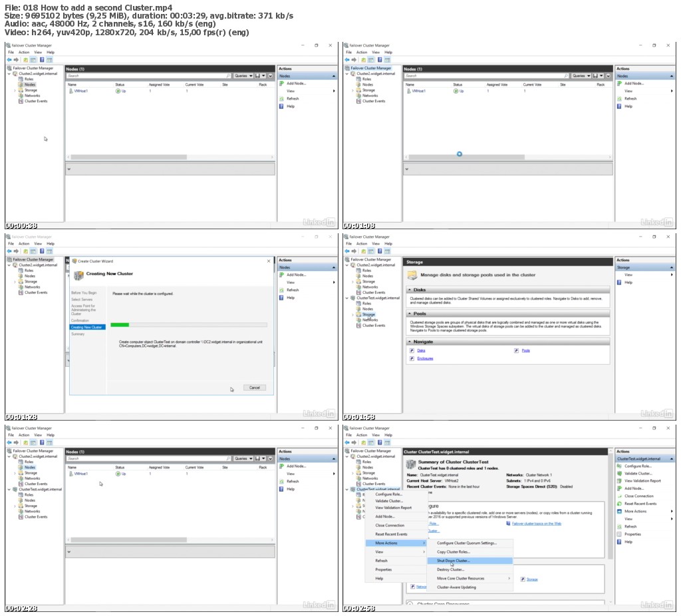Click Configure Role in Actions pane, 00:02:58 frame
The image size is (681, 616).
point(638,466)
